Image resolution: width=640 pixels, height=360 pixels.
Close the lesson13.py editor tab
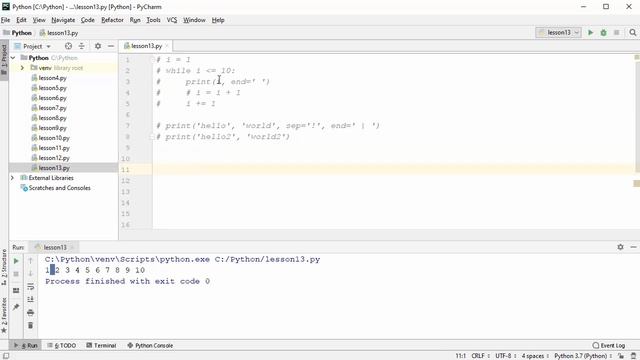[167, 46]
